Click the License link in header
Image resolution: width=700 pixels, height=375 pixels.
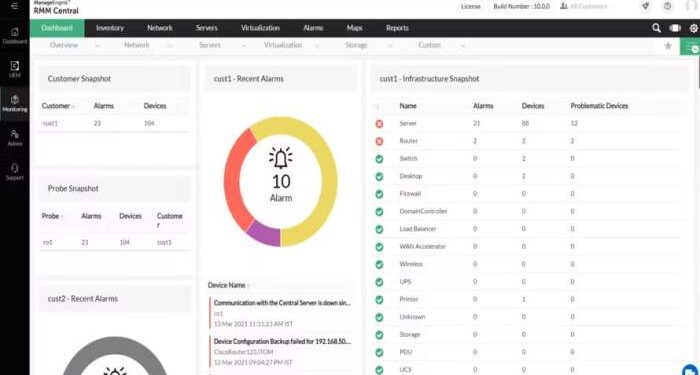[x=471, y=6]
